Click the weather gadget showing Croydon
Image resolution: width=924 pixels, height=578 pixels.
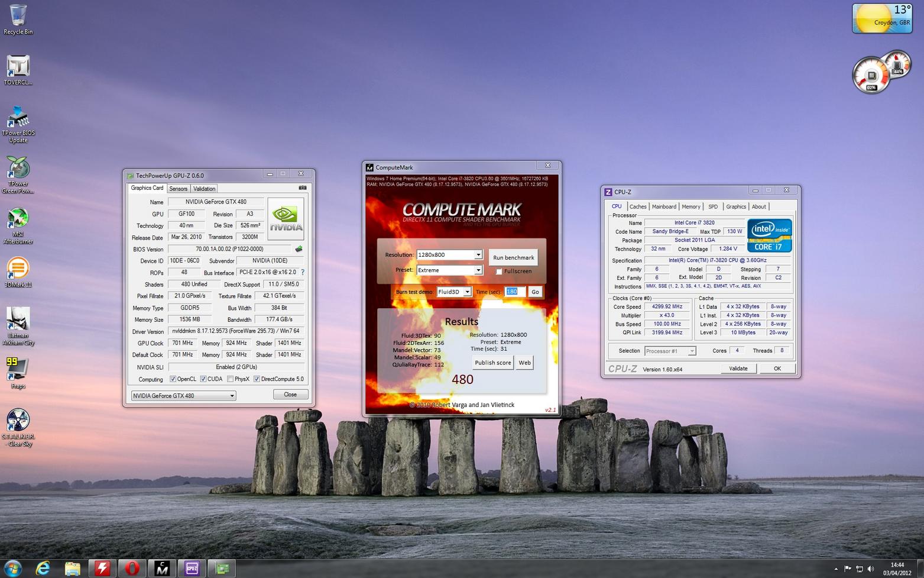(x=882, y=18)
